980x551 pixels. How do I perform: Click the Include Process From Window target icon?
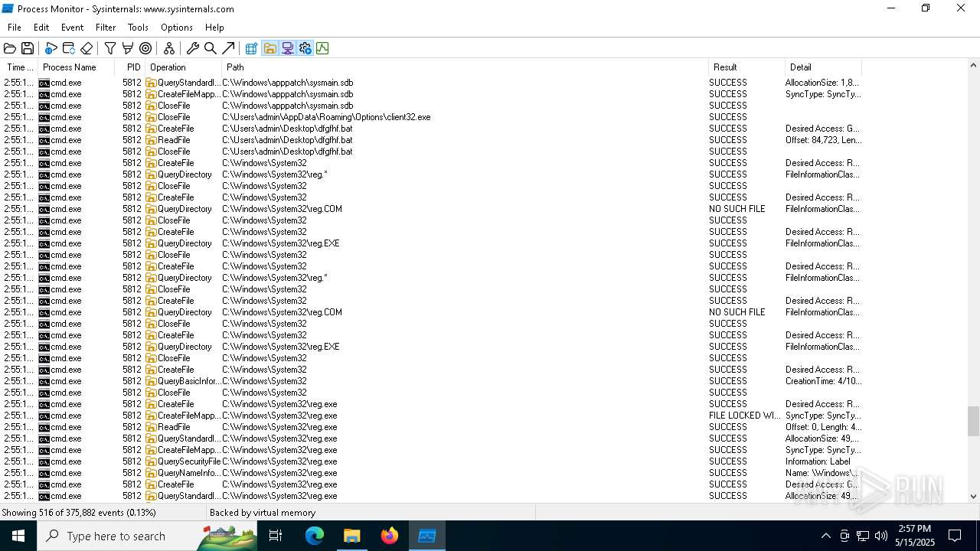[x=145, y=48]
